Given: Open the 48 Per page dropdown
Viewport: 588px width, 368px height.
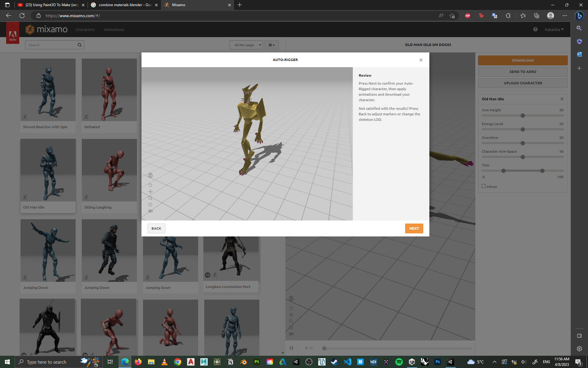Looking at the screenshot, I should point(247,45).
